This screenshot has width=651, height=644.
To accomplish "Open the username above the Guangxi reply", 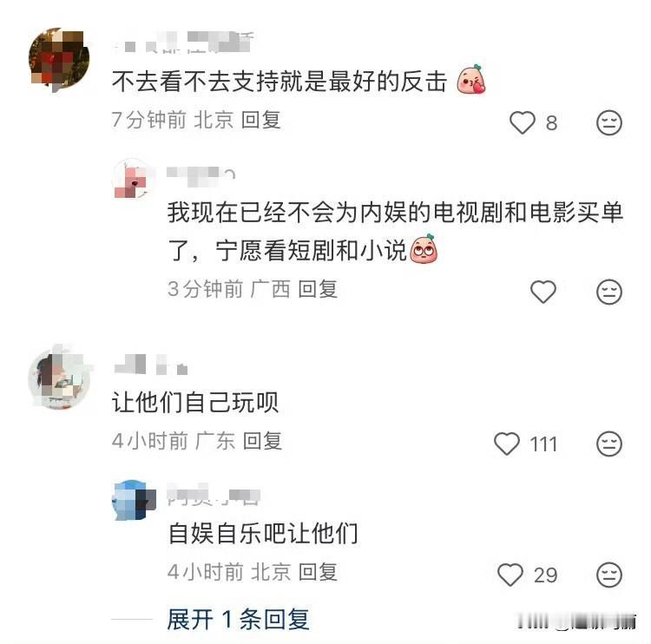I will coord(201,174).
